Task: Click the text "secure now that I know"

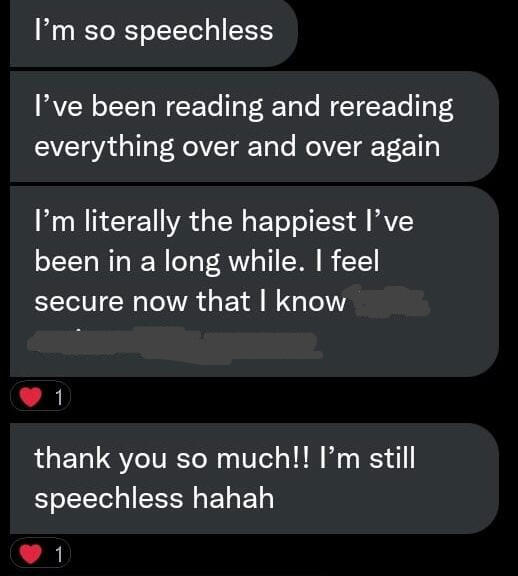Action: 190,302
